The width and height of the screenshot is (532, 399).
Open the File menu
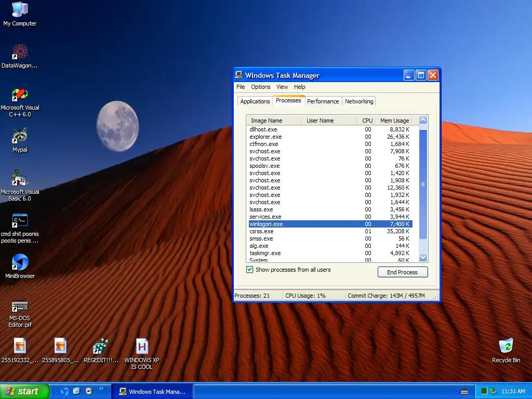[241, 87]
